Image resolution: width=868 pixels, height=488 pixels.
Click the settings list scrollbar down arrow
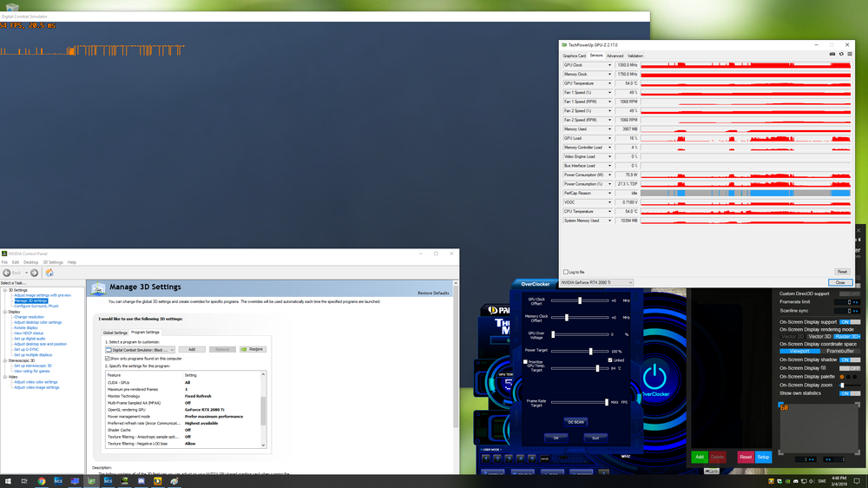click(264, 445)
